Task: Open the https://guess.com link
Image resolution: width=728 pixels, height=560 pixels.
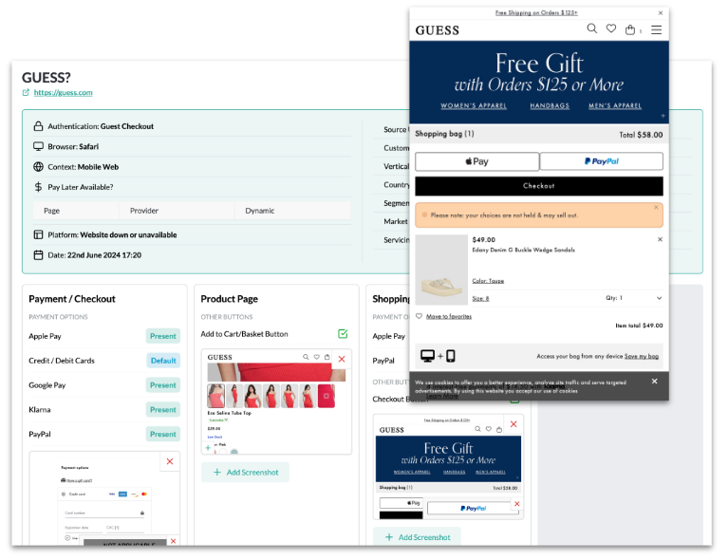Action: (x=64, y=92)
